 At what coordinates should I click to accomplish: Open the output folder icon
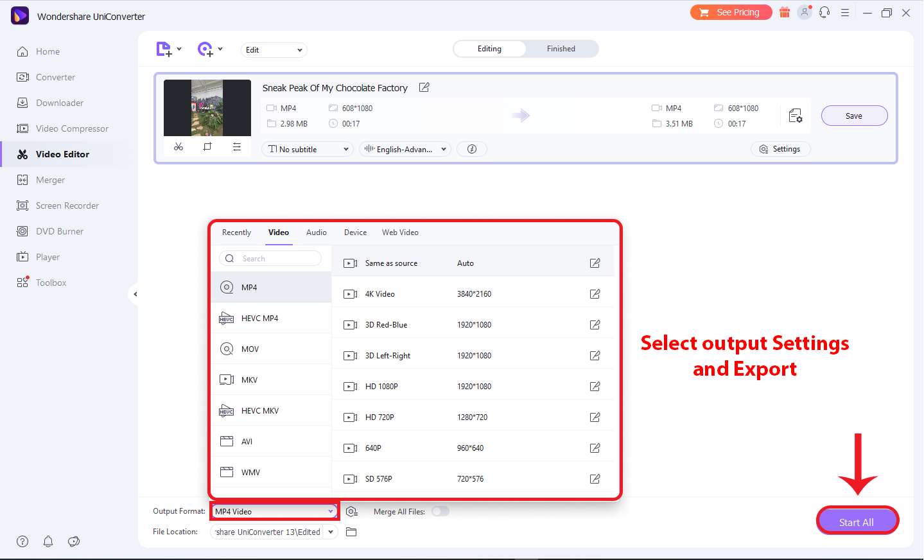351,532
